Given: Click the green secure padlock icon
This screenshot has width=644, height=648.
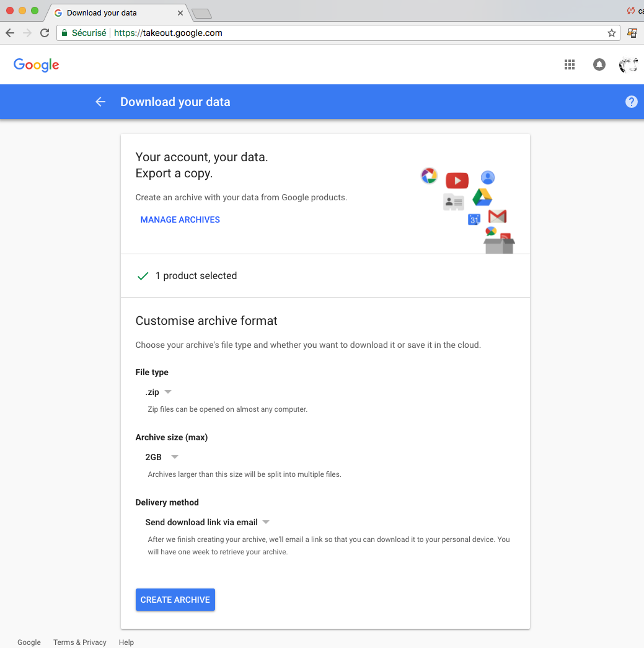Looking at the screenshot, I should [64, 33].
